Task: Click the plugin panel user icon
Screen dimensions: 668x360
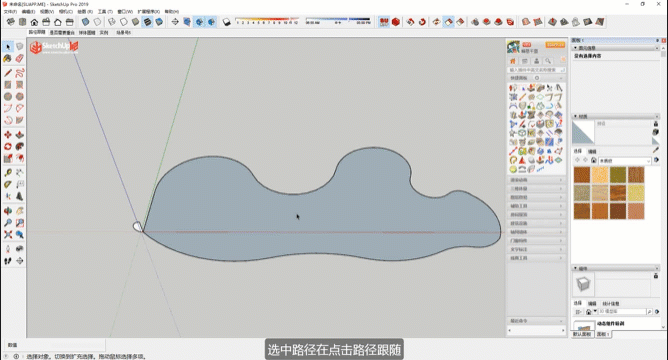Action: tap(536, 61)
